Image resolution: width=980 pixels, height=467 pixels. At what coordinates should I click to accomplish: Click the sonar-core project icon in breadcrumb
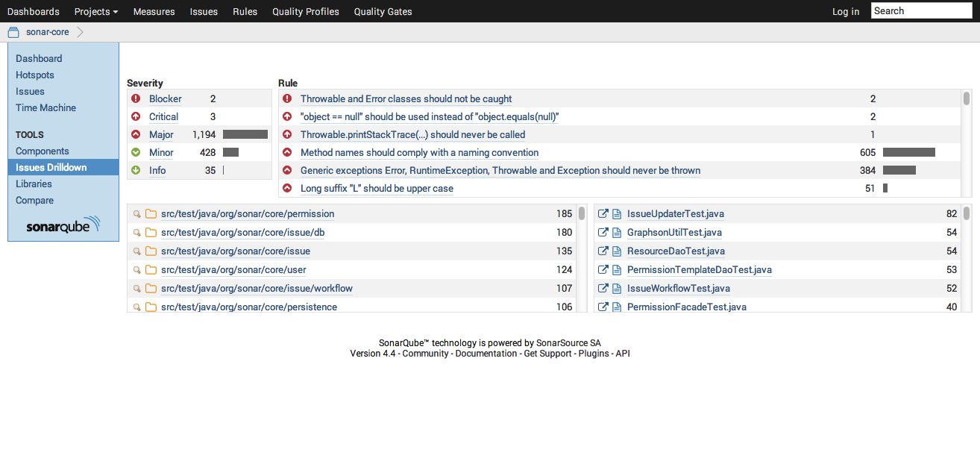point(13,32)
